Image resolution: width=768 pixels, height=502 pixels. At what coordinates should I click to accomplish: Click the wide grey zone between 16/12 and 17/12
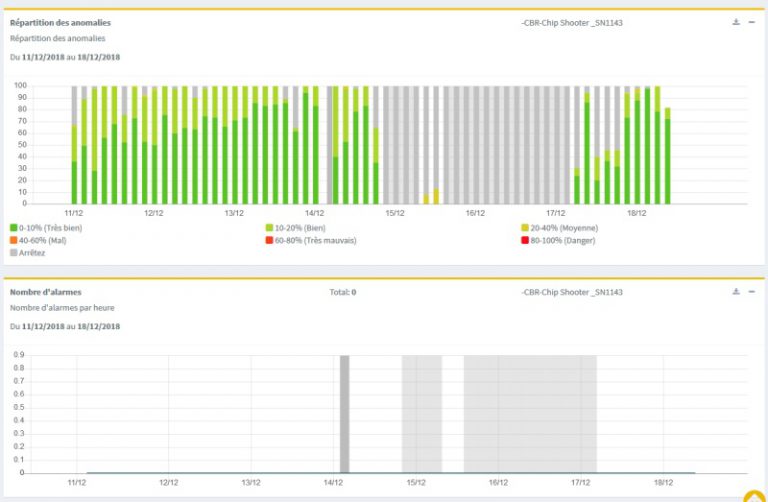click(530, 412)
